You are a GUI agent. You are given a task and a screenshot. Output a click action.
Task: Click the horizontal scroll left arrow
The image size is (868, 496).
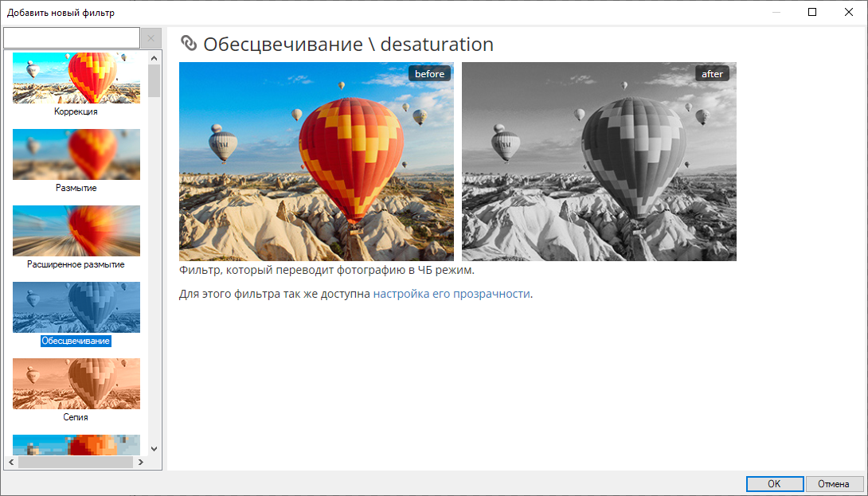[x=10, y=462]
